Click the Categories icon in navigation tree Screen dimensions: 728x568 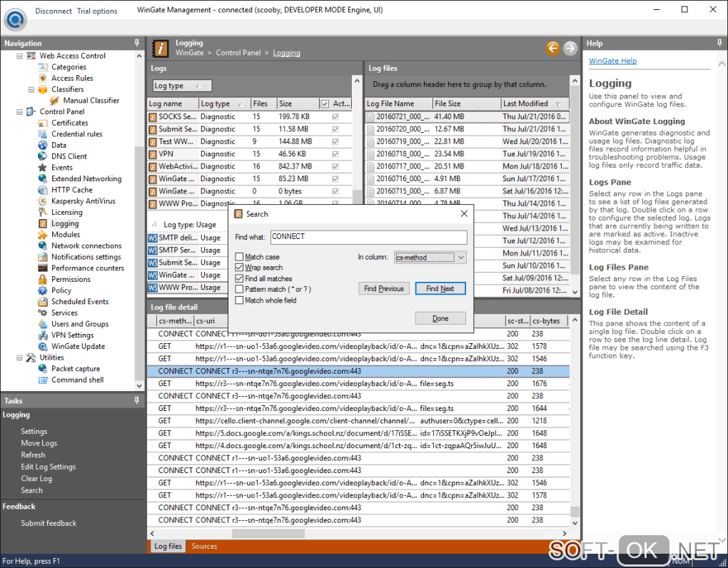(43, 67)
